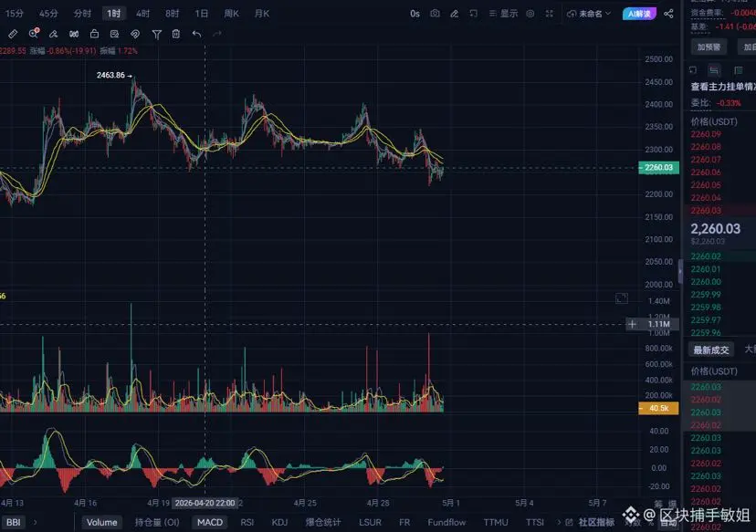Click the note annotation icon in the drawing toolbar
This screenshot has height=532, width=756.
pos(115,34)
